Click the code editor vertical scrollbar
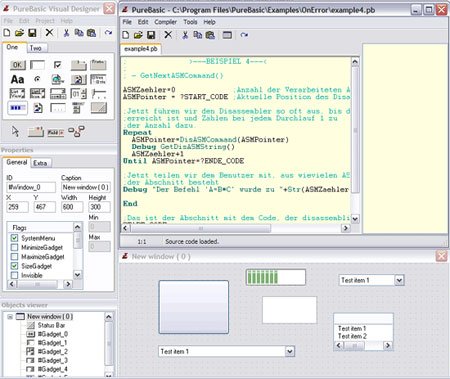This screenshot has height=379, width=450. [x=355, y=141]
